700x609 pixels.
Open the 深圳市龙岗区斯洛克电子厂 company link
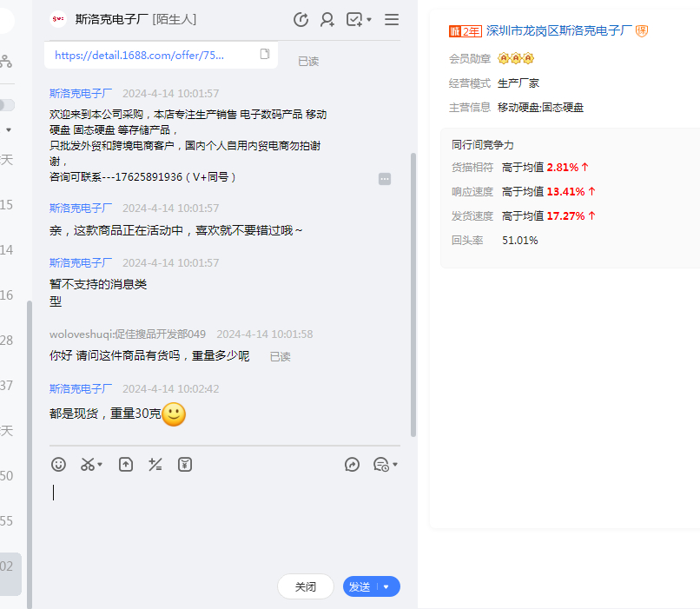pos(558,30)
